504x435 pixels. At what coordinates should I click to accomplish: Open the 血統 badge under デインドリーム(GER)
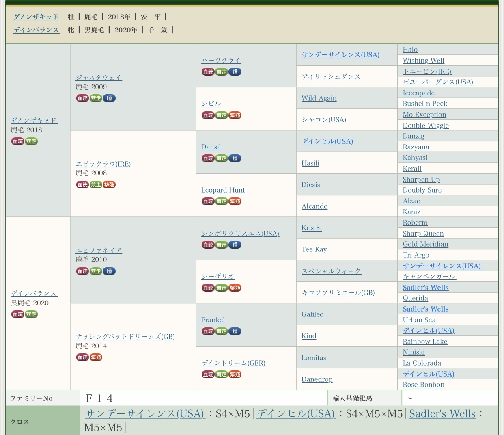208,374
